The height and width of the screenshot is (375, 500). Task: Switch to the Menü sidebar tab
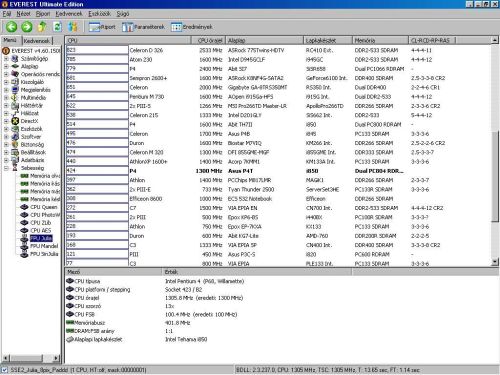tap(10, 40)
